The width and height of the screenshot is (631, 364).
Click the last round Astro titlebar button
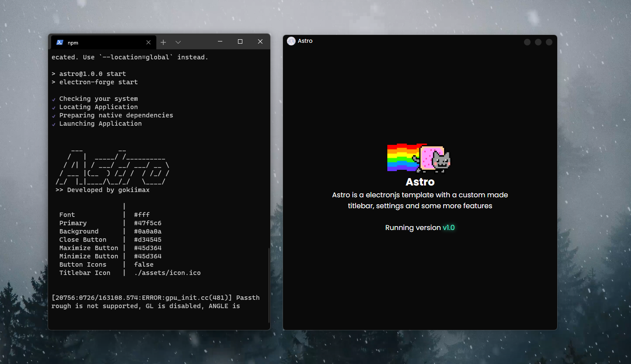tap(549, 42)
